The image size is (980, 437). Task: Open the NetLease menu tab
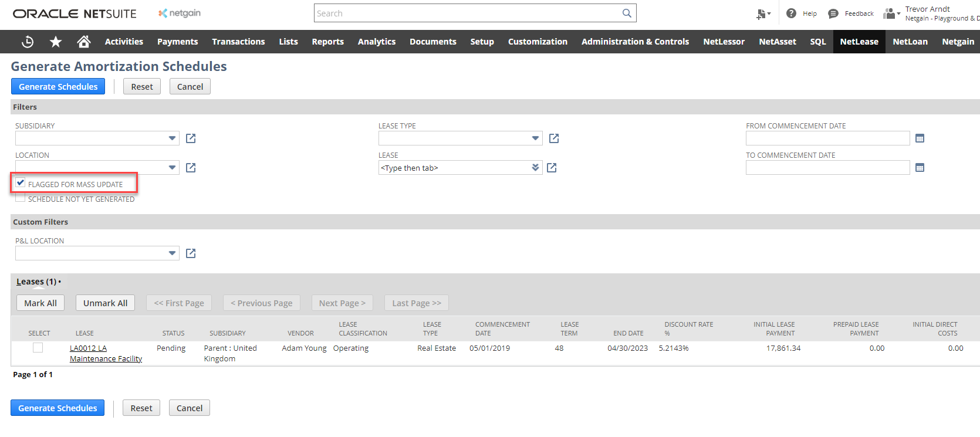[859, 42]
